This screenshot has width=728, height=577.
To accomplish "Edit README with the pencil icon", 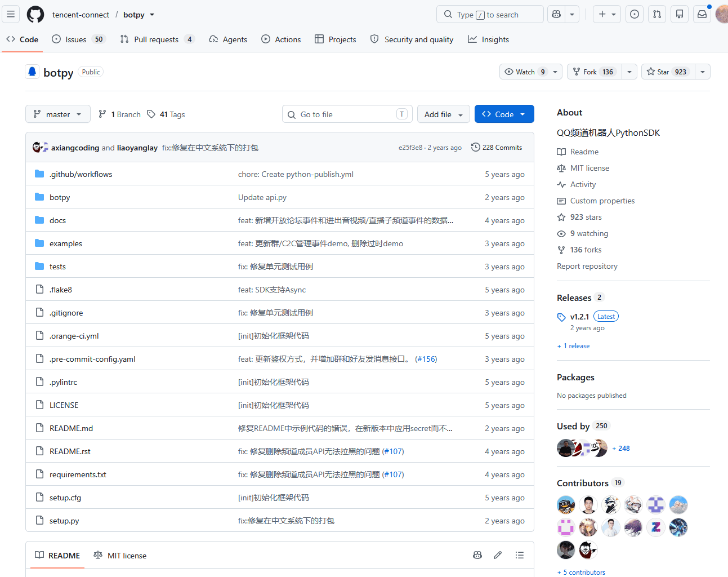I will point(498,555).
